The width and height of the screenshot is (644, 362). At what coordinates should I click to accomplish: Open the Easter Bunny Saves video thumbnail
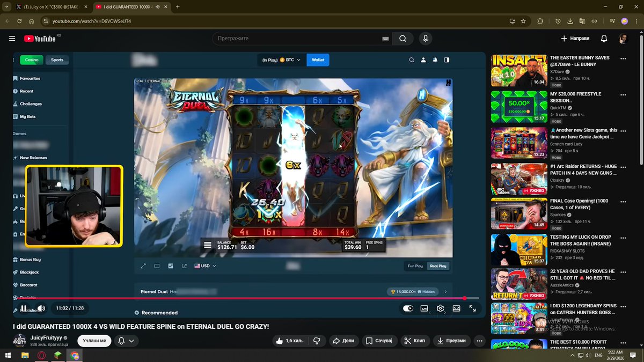(519, 70)
